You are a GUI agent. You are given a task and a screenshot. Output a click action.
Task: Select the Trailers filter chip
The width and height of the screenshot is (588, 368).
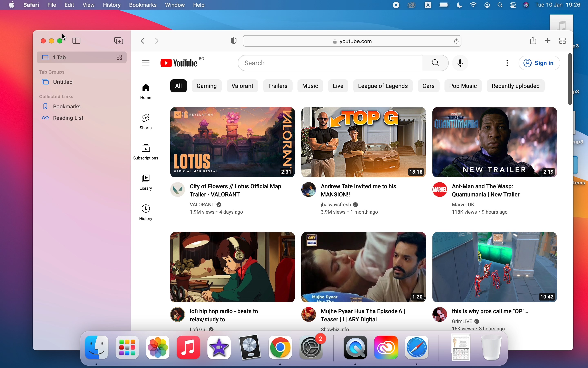coord(278,86)
